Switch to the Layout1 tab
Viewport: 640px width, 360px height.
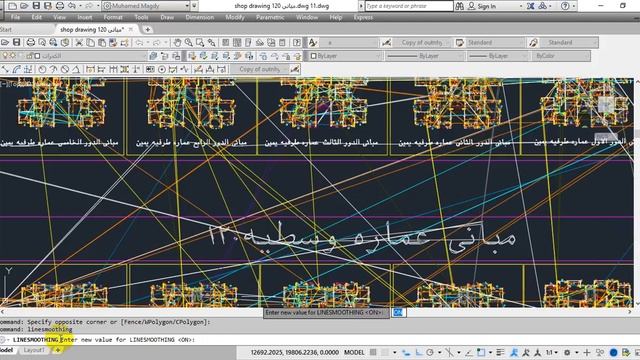33,350
